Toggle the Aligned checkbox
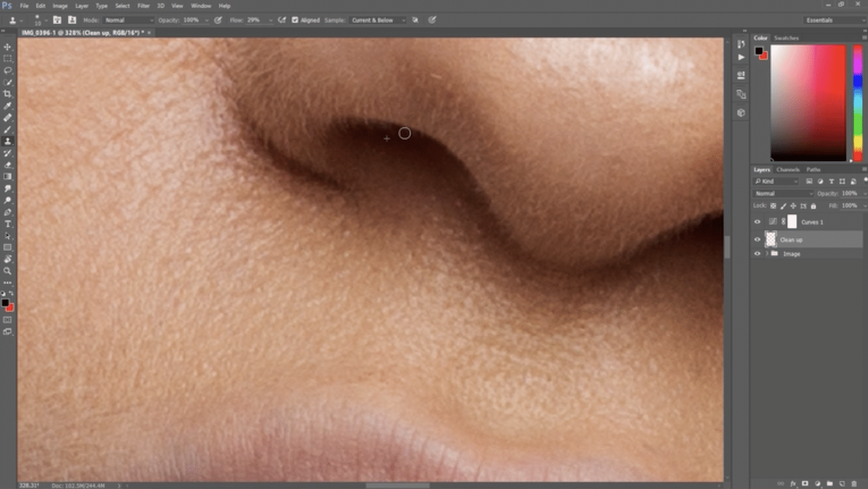Viewport: 868px width, 489px height. (295, 20)
